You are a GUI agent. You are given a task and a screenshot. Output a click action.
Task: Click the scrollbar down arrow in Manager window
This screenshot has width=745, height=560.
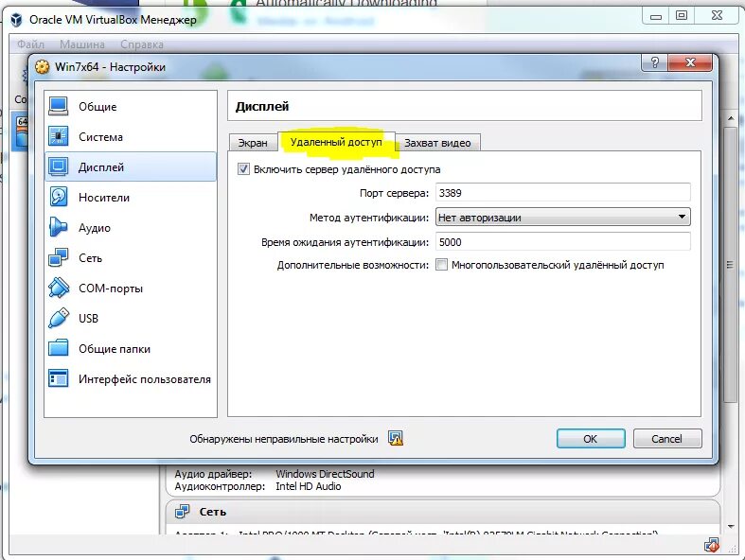[731, 526]
